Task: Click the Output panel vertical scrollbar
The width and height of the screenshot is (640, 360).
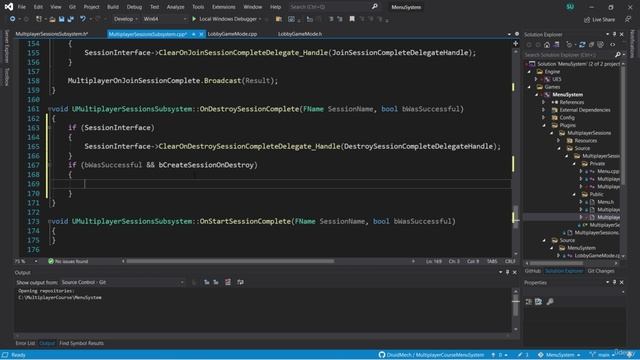Action: click(x=516, y=310)
